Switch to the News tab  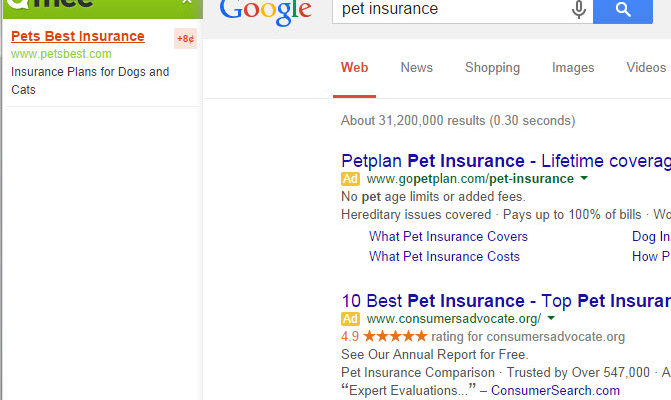[x=416, y=68]
